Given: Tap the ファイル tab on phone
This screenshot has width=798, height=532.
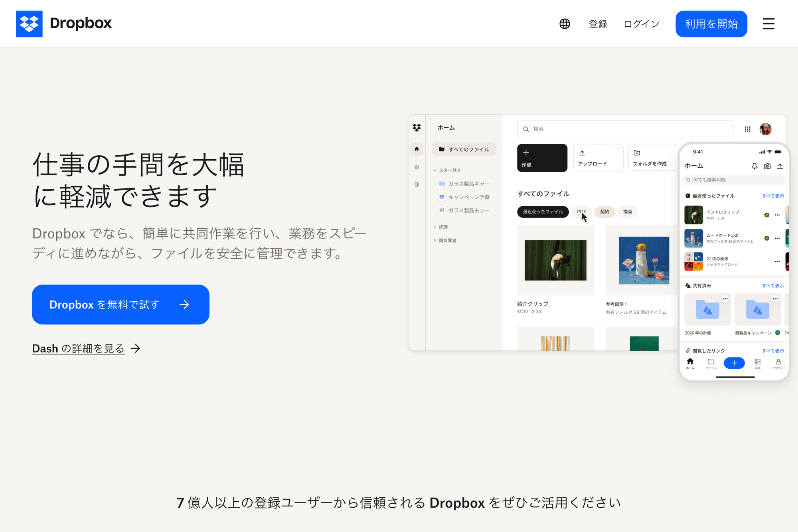Looking at the screenshot, I should (711, 364).
